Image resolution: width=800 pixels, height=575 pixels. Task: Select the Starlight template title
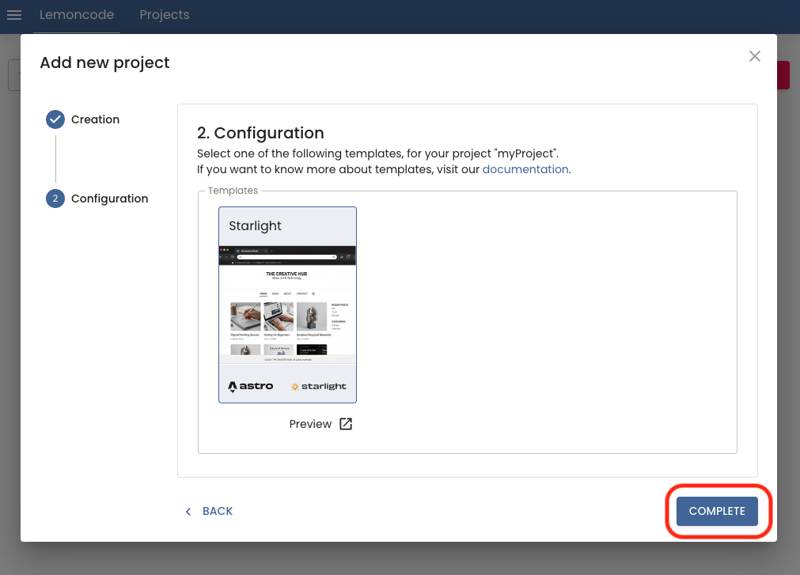[x=257, y=226]
